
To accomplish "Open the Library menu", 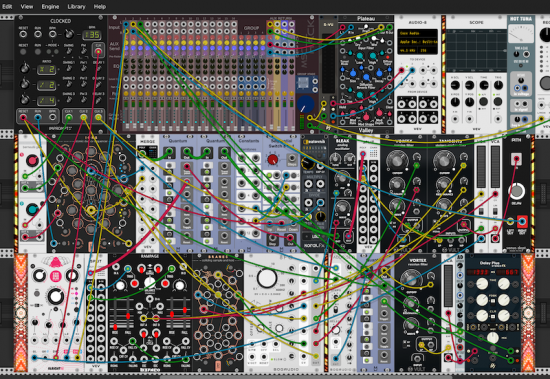I will tap(76, 7).
